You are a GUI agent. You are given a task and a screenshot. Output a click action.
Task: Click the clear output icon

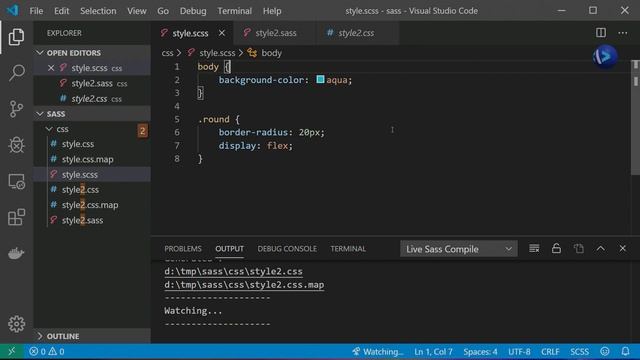(x=534, y=249)
